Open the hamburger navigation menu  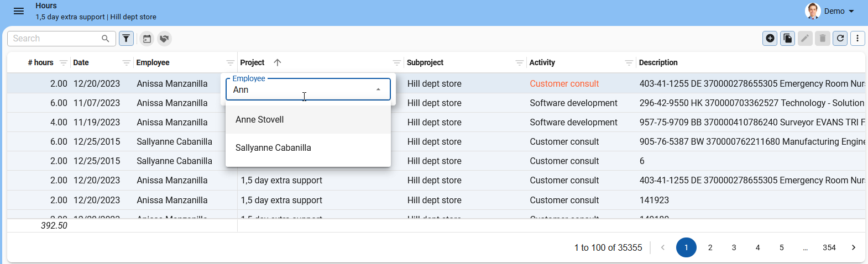[18, 11]
